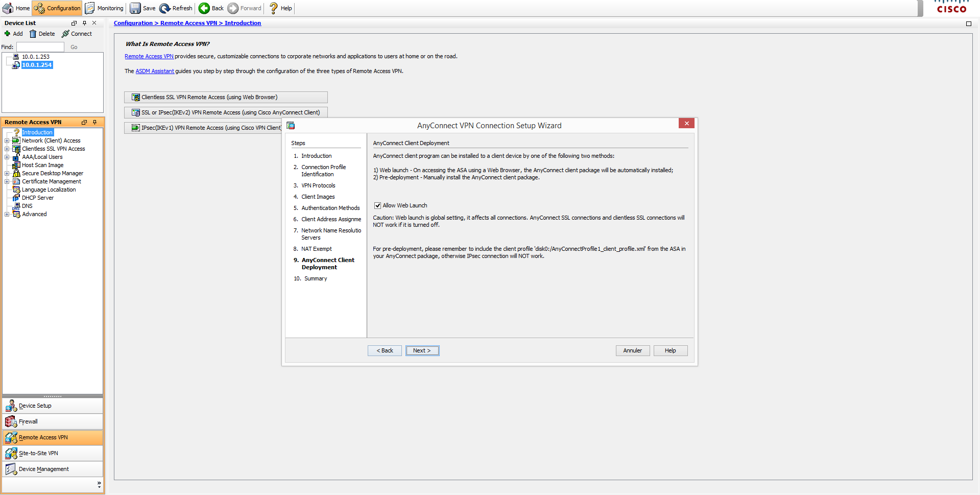Click step 4 Client Images
This screenshot has width=980, height=495.
318,197
